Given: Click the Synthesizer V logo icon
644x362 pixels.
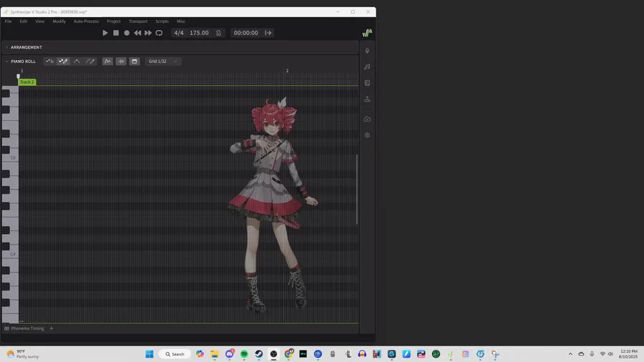Looking at the screenshot, I should [367, 33].
